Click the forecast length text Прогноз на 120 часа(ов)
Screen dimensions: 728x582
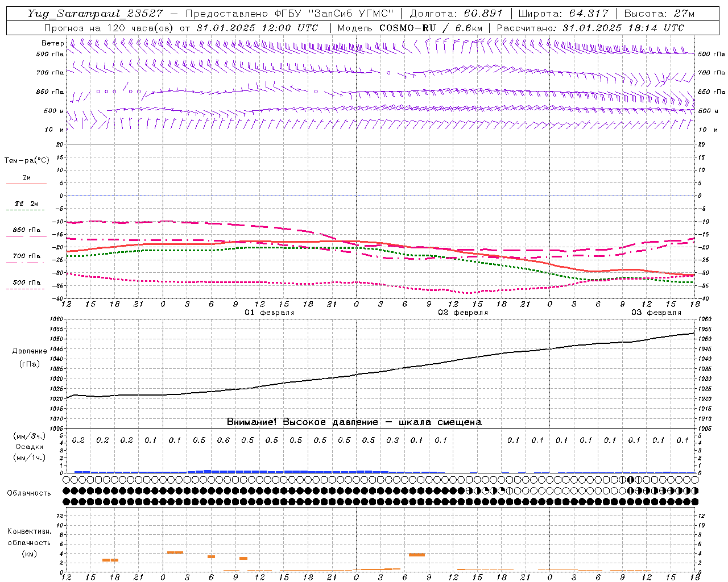(109, 28)
